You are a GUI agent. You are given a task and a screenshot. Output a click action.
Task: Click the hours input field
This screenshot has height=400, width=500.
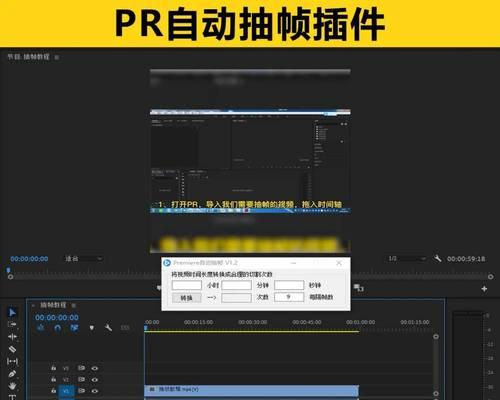click(187, 285)
